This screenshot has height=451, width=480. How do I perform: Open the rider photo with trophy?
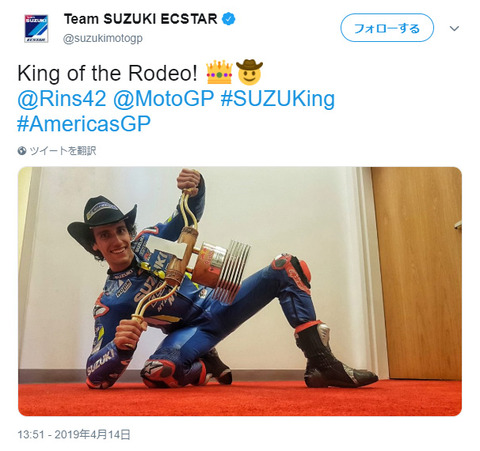[x=240, y=291]
